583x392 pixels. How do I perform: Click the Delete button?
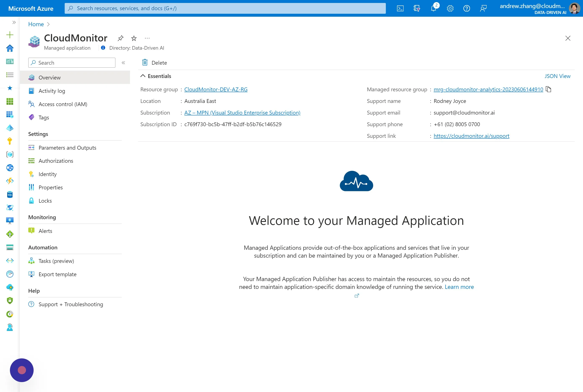pos(154,63)
